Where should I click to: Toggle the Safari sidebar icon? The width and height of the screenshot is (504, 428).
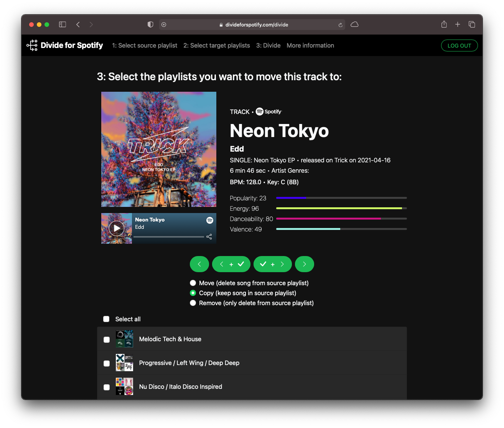tap(63, 25)
